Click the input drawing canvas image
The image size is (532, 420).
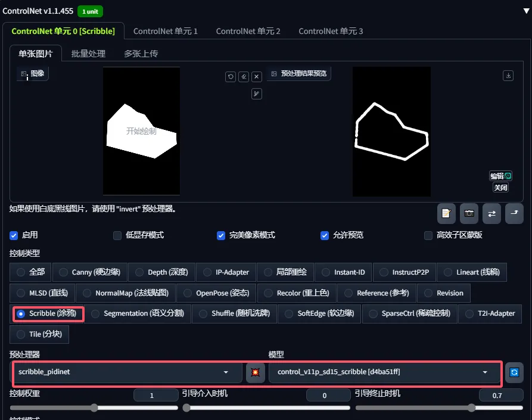(x=141, y=131)
